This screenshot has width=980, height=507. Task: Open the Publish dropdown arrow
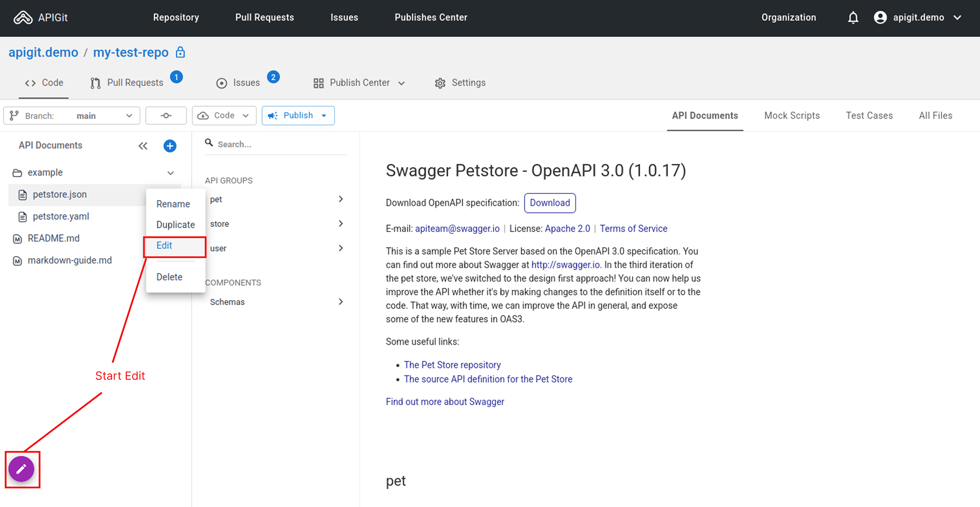[324, 116]
